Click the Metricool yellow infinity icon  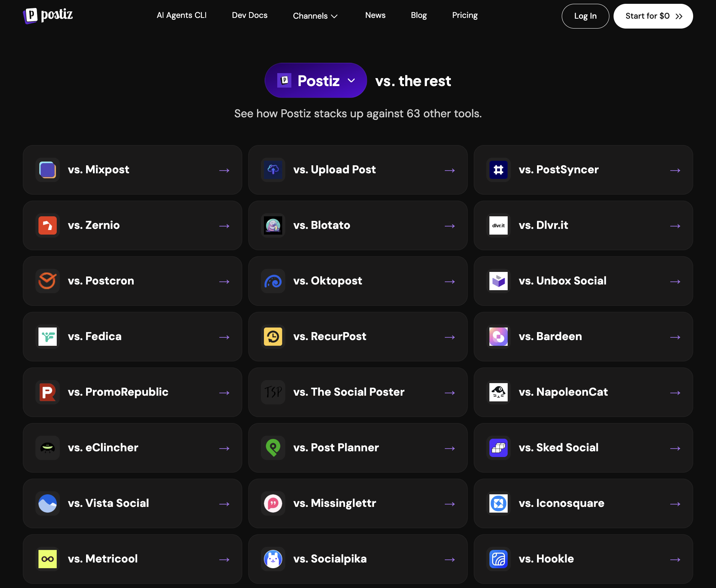[48, 559]
